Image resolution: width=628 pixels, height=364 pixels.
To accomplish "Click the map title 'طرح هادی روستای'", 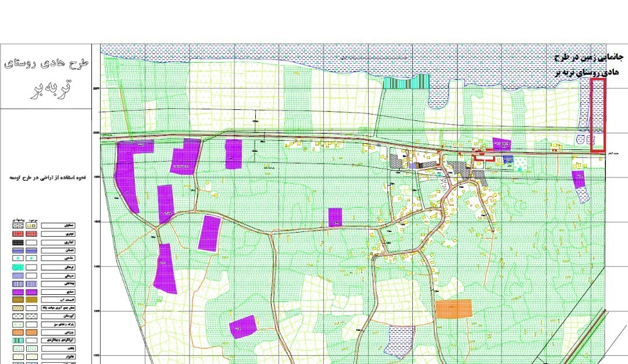I will tap(46, 63).
